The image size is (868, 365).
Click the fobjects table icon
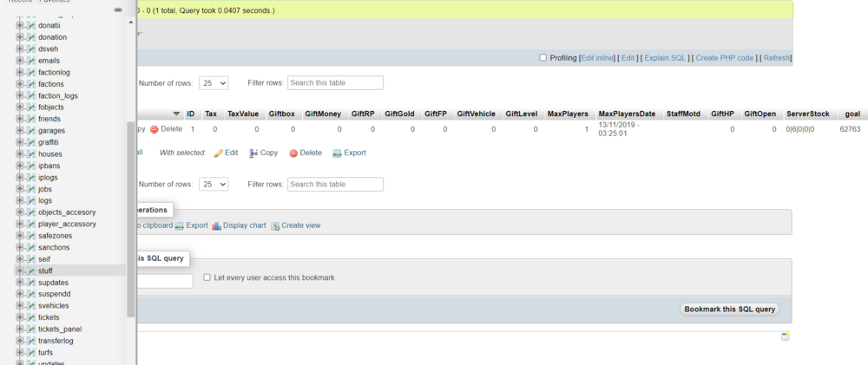31,107
